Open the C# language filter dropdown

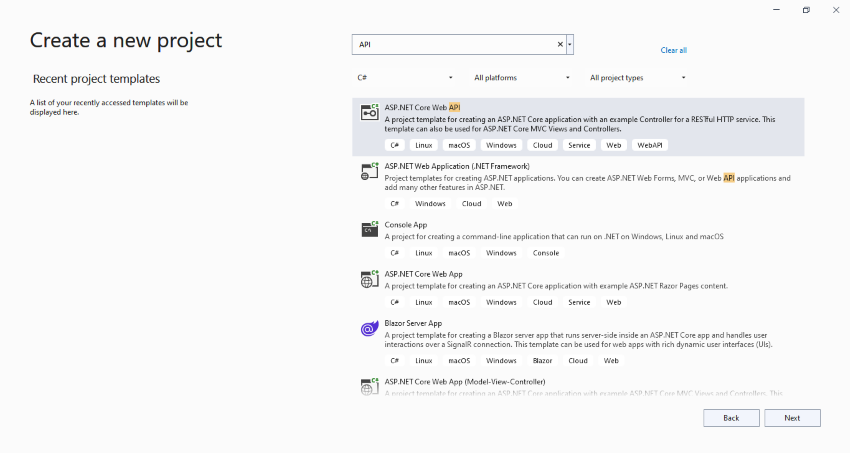(x=405, y=77)
